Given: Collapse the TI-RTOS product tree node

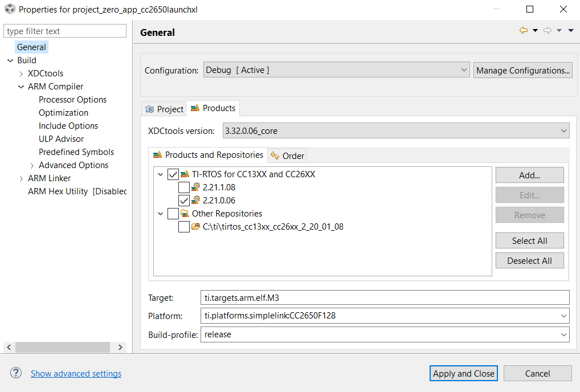Looking at the screenshot, I should [x=160, y=174].
